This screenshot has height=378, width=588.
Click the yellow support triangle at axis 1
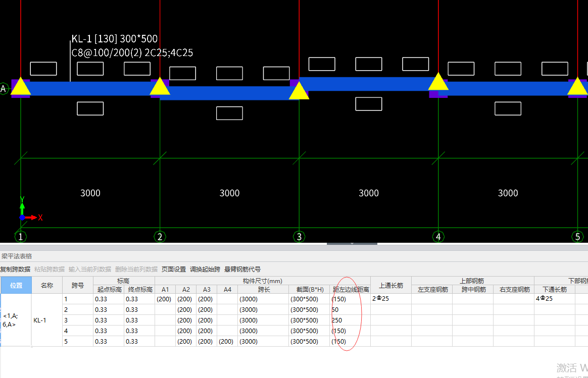tap(21, 87)
